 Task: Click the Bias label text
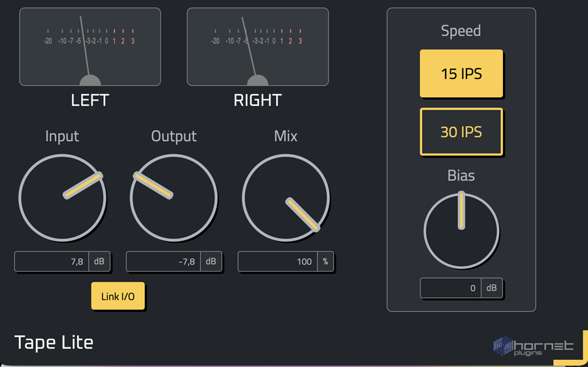[461, 176]
